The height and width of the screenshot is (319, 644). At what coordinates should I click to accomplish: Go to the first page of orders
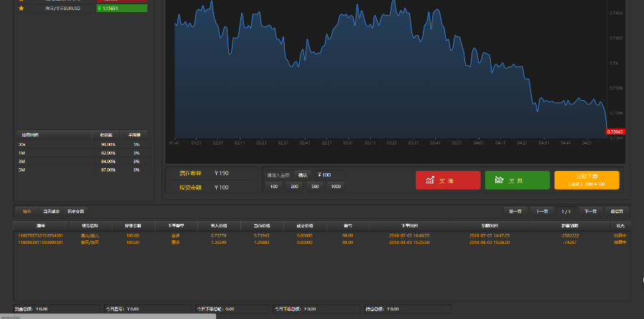tap(514, 211)
